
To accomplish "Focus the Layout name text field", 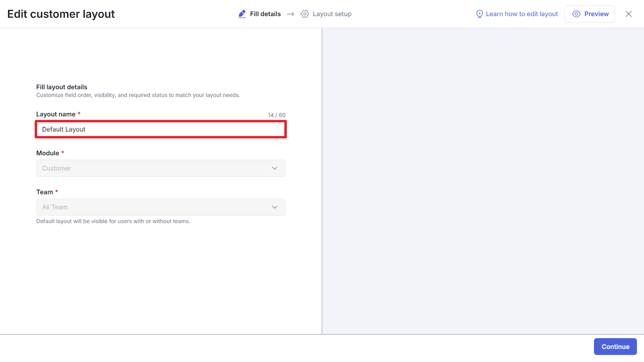I will 161,130.
